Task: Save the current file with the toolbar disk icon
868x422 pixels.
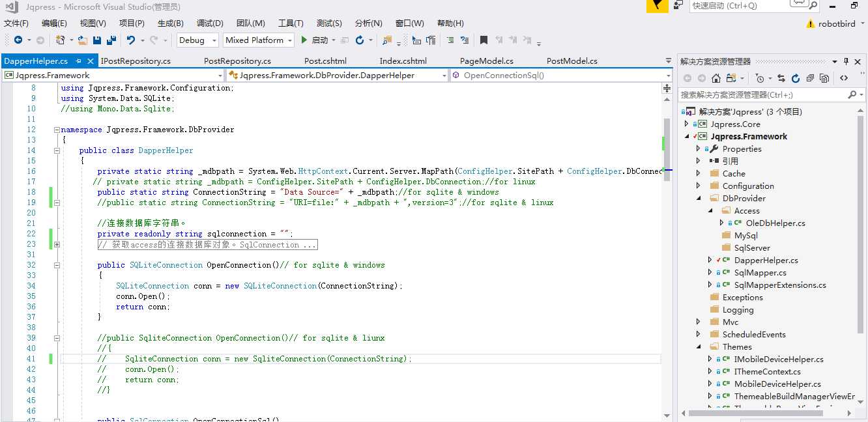Action: pos(97,40)
